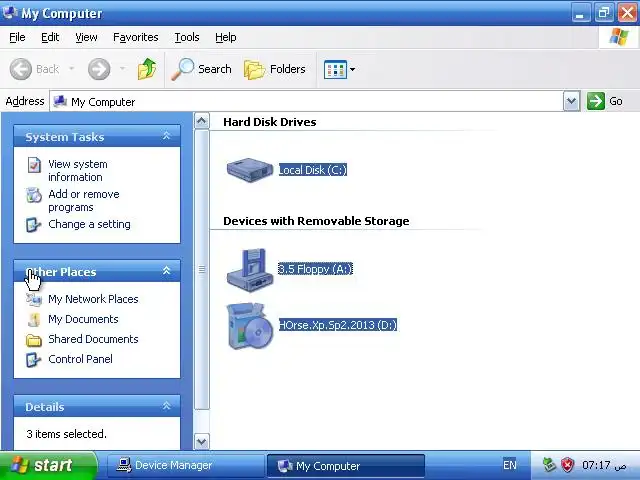Click the taskbar clock showing 07:17
Screen dimensions: 640x480
click(604, 465)
